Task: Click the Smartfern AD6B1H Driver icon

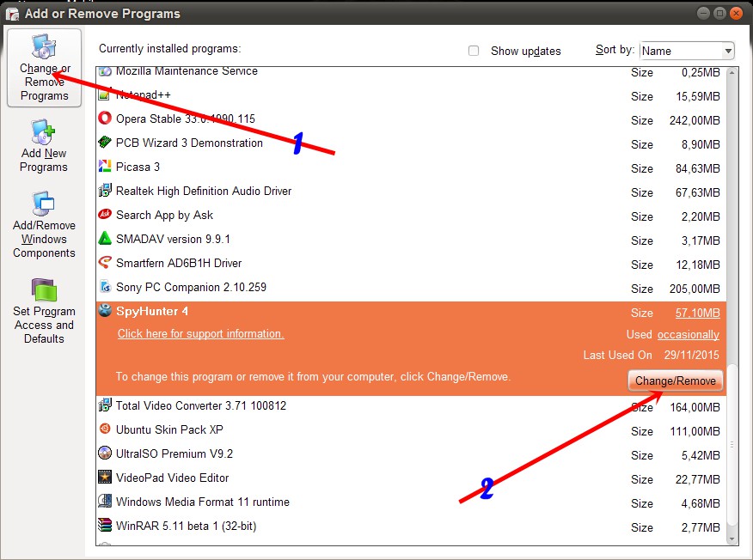Action: pos(105,262)
